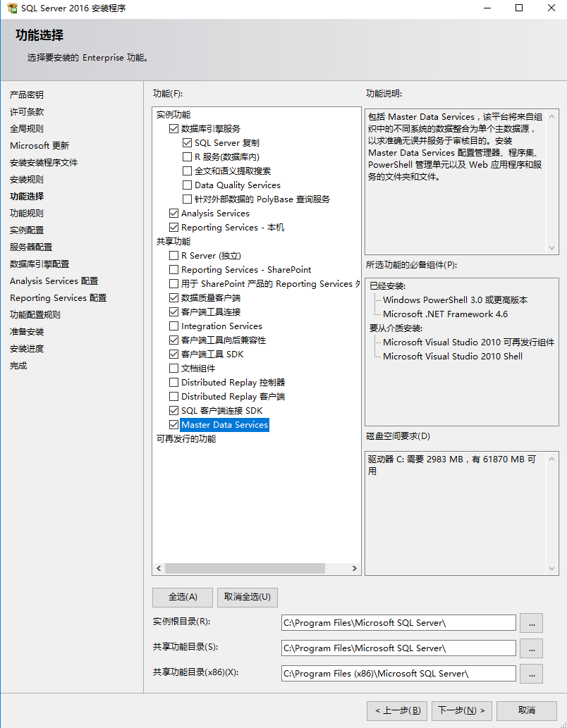Check 用于 SharePoint 产品的 Reporting Services checkbox

point(173,284)
